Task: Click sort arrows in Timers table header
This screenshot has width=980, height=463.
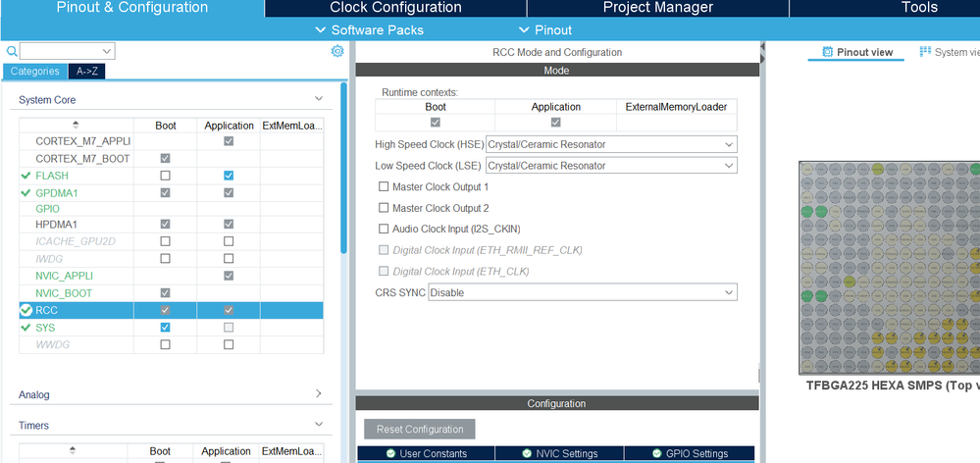Action: (73, 450)
